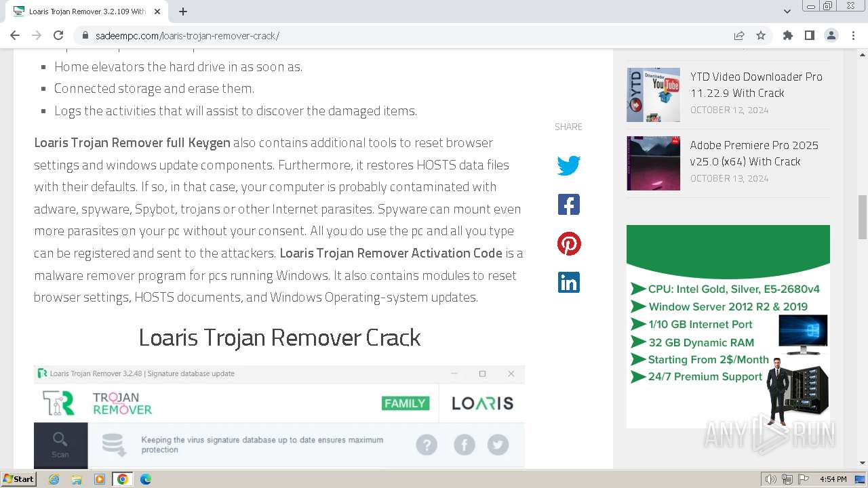This screenshot has height=488, width=868.
Task: Expand the tab search dropdown
Action: [x=787, y=12]
